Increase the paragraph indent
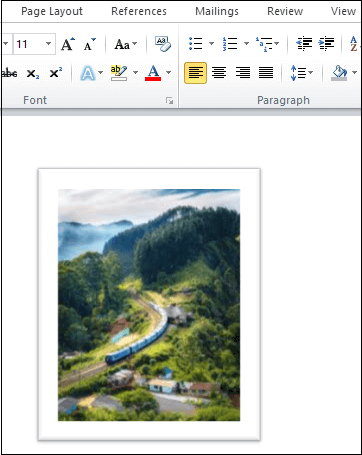This screenshot has width=362, height=455. 327,44
